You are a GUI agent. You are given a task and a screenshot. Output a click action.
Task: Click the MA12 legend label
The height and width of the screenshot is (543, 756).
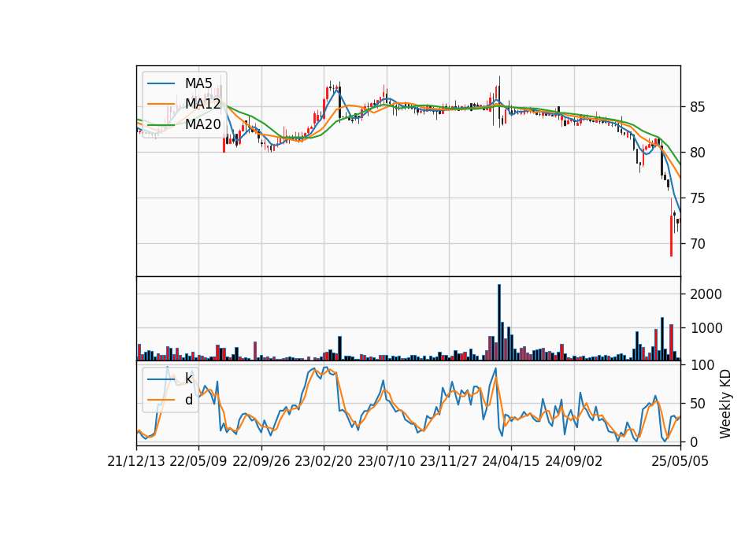[202, 104]
